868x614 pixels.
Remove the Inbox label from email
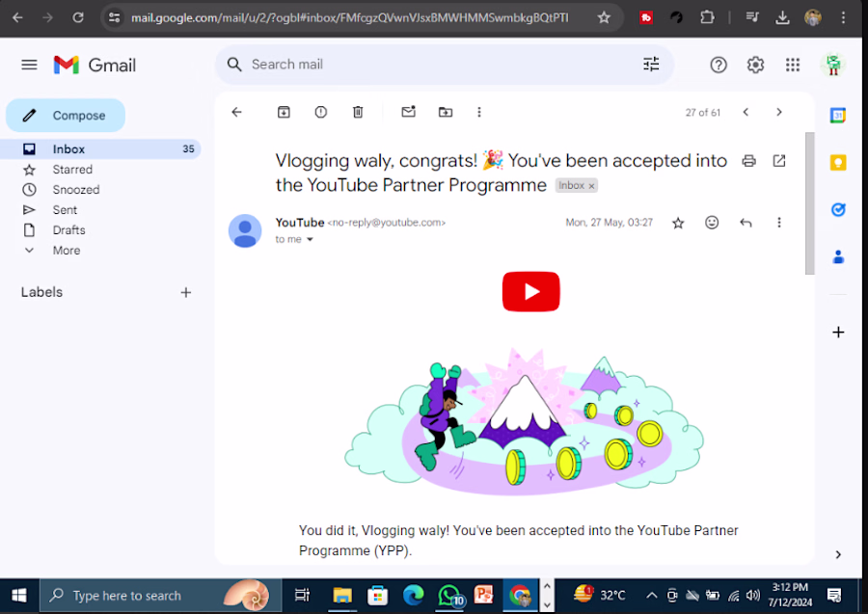pos(591,186)
